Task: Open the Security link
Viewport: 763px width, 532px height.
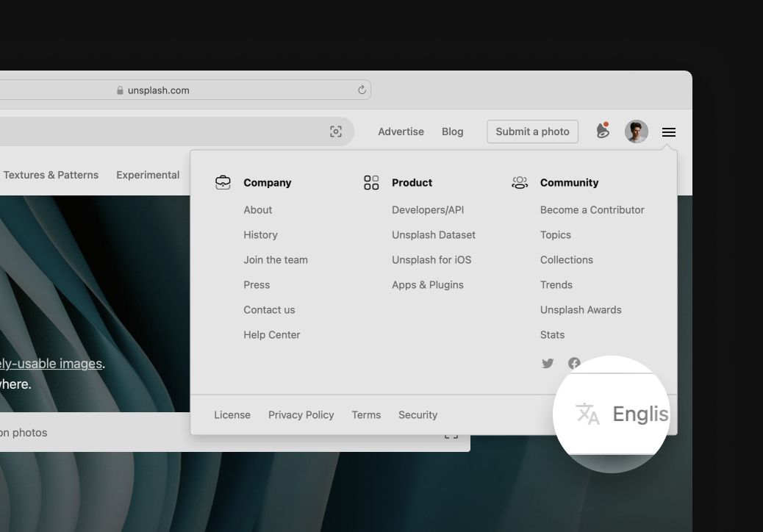Action: click(418, 415)
